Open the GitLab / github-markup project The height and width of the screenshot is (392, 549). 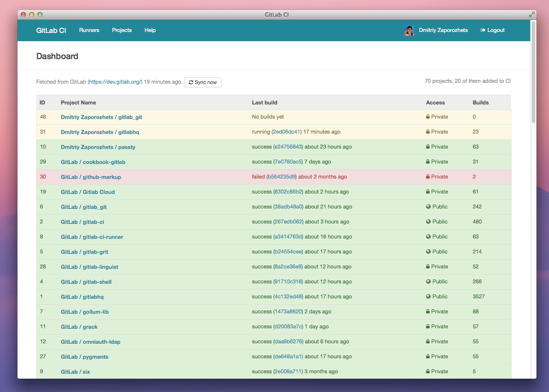tap(91, 176)
